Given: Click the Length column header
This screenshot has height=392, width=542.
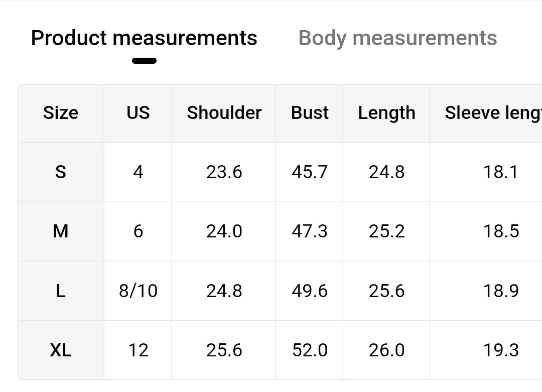Looking at the screenshot, I should (386, 113).
